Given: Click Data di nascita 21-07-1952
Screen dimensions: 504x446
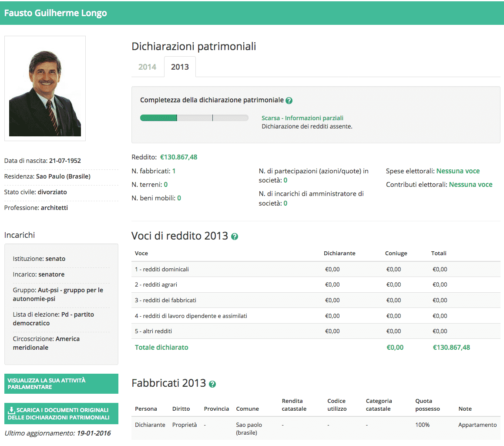Looking at the screenshot, I should point(42,161).
